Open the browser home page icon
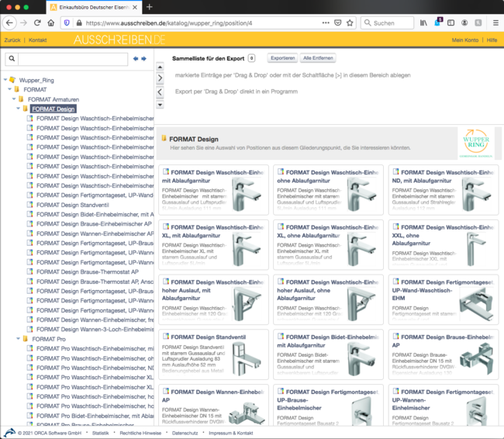The image size is (504, 439). pos(50,22)
